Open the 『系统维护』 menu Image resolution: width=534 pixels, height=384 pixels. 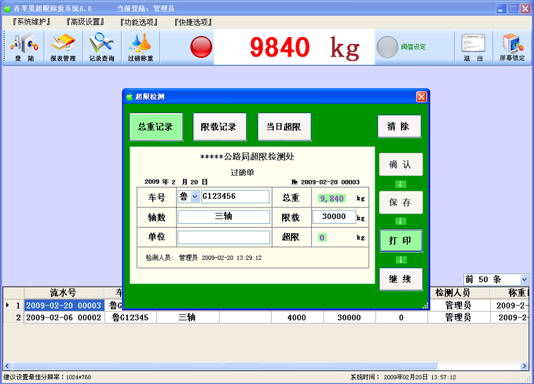[31, 22]
